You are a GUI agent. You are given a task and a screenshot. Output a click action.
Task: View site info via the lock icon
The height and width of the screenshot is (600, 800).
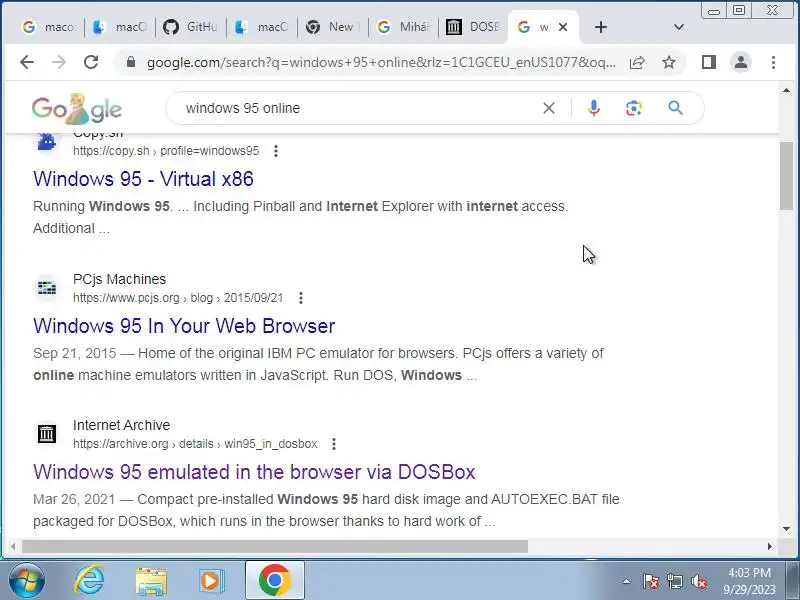[x=131, y=62]
